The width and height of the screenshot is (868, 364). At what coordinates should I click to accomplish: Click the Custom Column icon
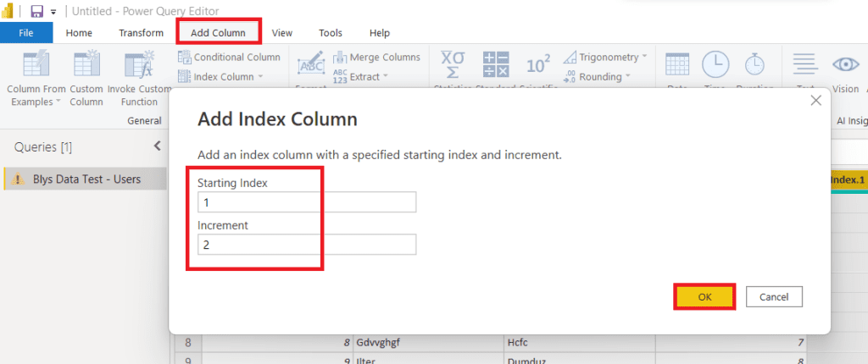[86, 63]
